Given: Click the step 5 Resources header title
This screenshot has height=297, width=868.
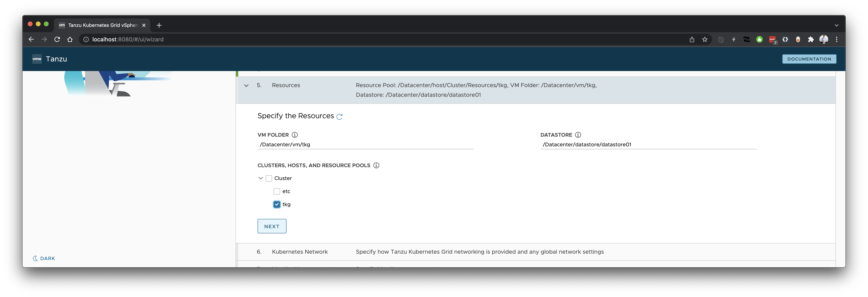Looking at the screenshot, I should click(286, 85).
